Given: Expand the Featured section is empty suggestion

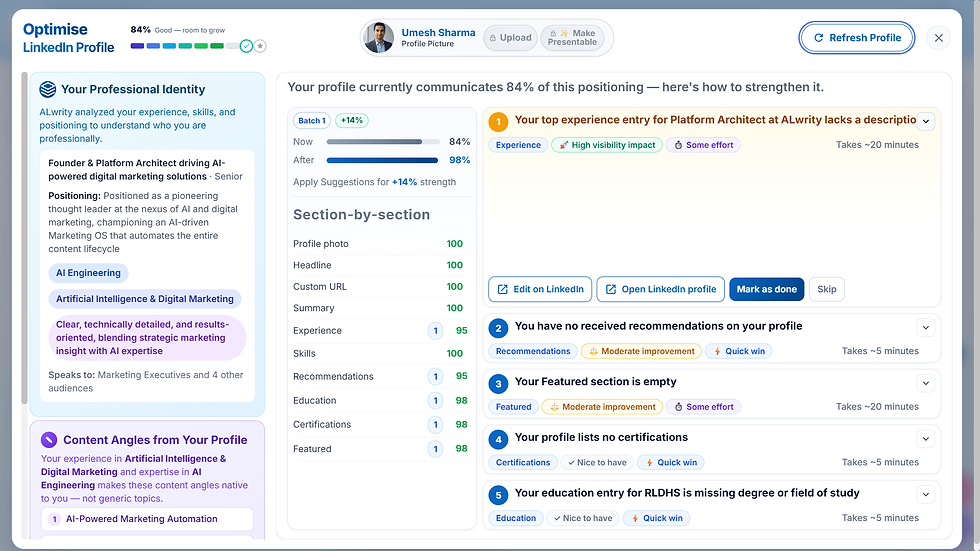Looking at the screenshot, I should point(926,383).
